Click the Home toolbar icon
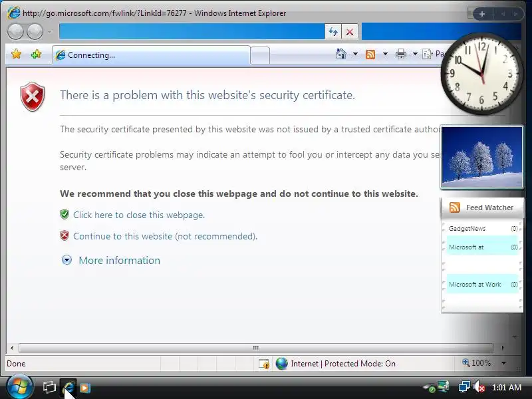The height and width of the screenshot is (399, 532). click(340, 54)
